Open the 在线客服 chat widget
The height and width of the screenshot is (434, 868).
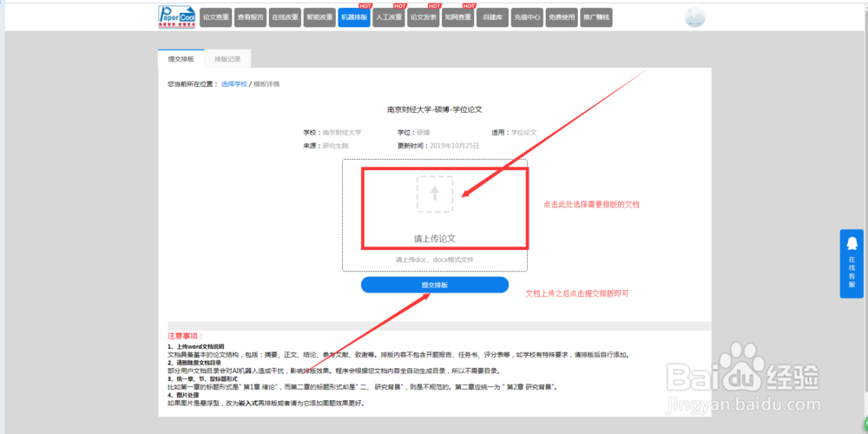click(x=852, y=264)
